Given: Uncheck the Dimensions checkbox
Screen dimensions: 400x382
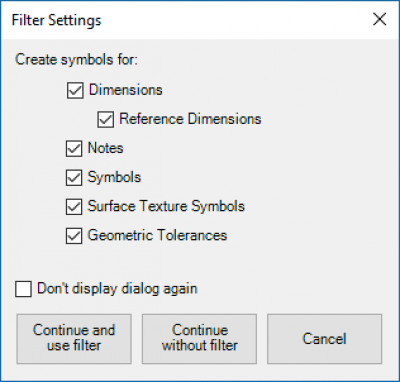Looking at the screenshot, I should click(75, 91).
